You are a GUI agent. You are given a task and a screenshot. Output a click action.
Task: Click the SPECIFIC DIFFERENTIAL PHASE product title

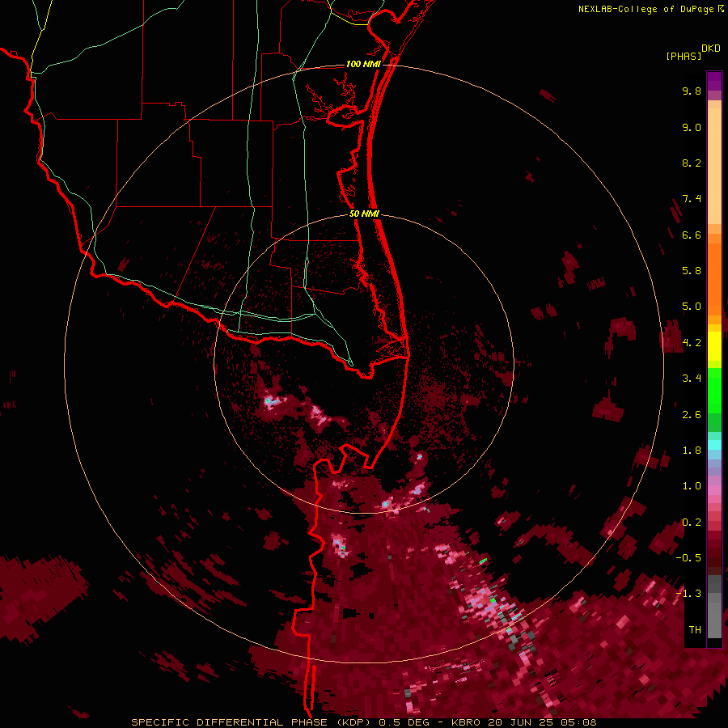(252, 722)
